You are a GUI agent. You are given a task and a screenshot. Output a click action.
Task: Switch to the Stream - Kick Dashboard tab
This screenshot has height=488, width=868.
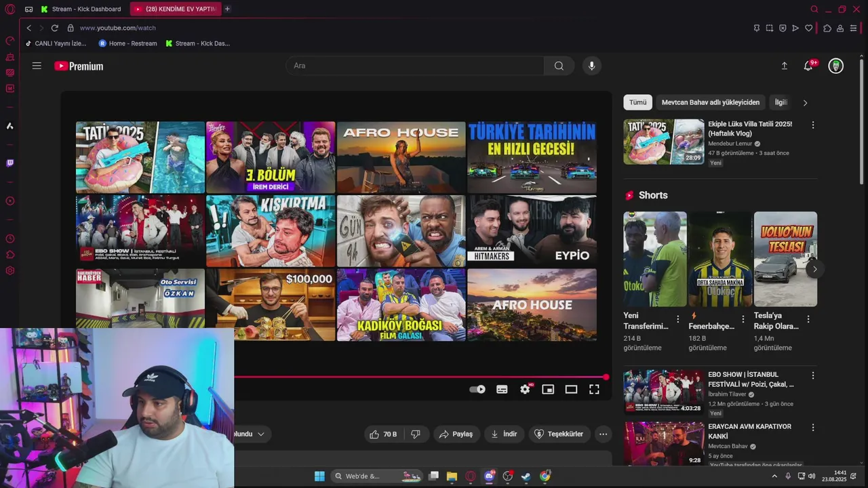click(81, 9)
